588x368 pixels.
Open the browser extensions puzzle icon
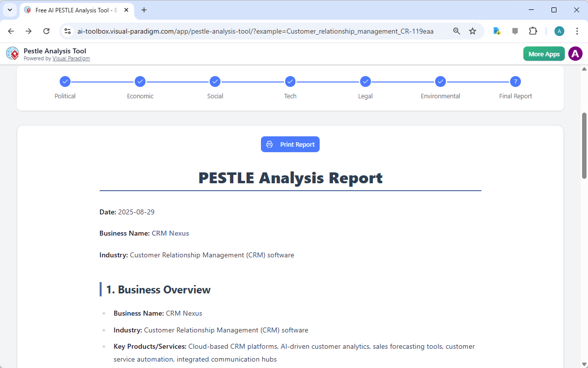click(533, 31)
